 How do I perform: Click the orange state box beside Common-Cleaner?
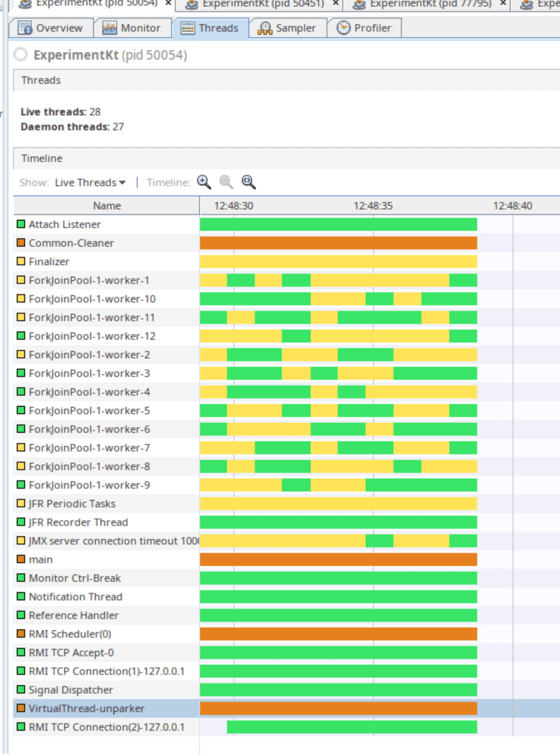click(21, 242)
